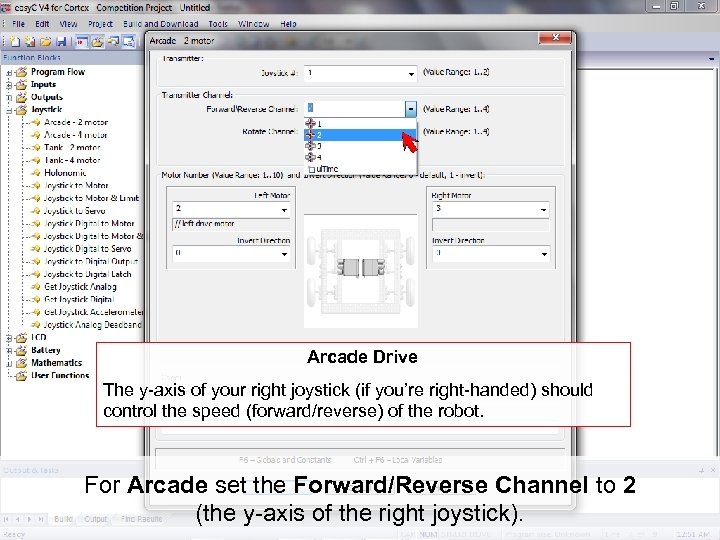
Task: Select Joystick to Motor & Limit block
Action: pyautogui.click(x=91, y=198)
